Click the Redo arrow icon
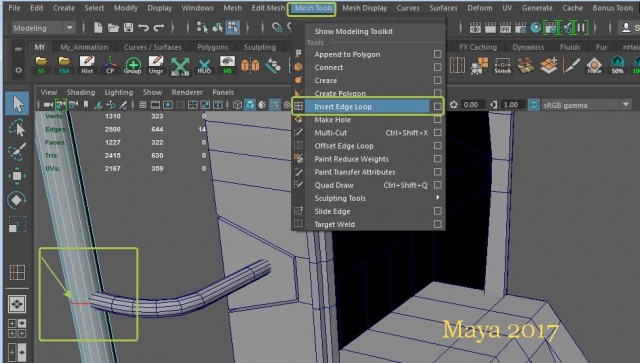This screenshot has height=363, width=640. pyautogui.click(x=159, y=27)
